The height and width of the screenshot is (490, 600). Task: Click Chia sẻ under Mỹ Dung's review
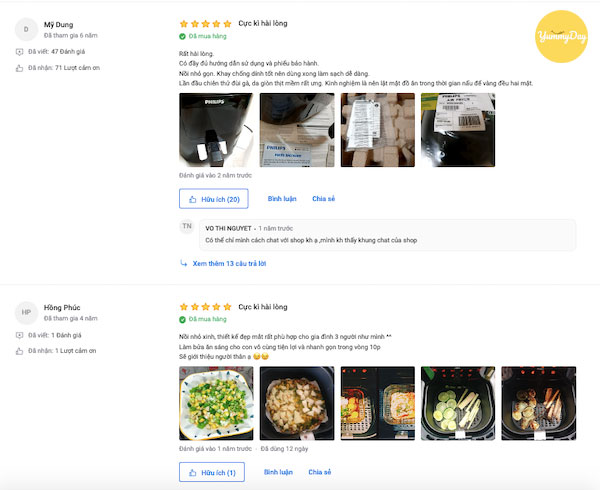(323, 199)
